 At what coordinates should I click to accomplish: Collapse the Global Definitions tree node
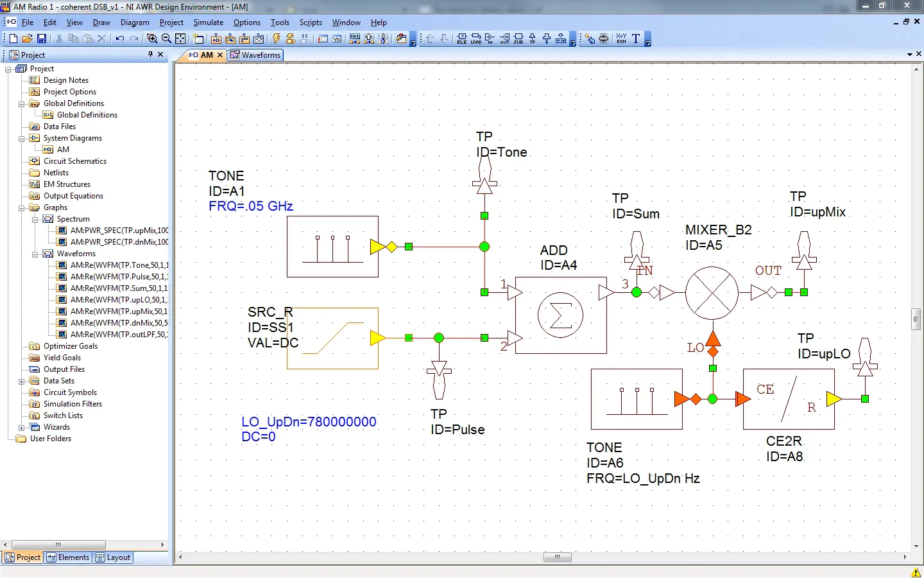[22, 103]
